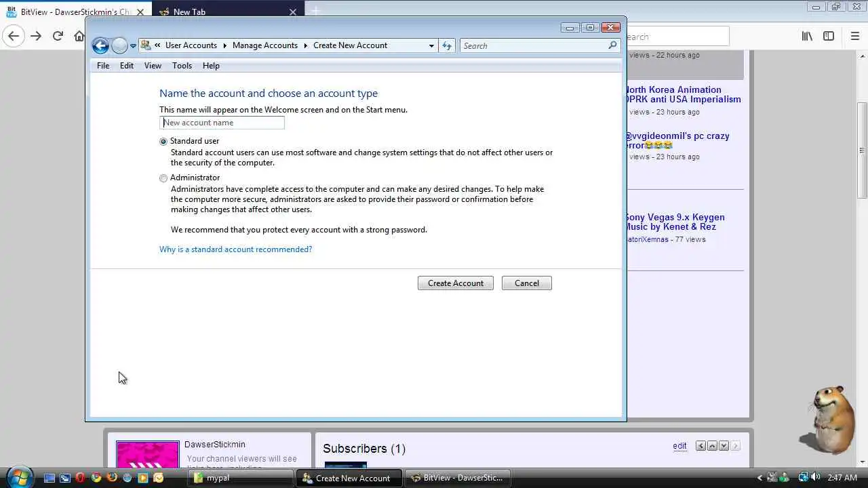The width and height of the screenshot is (868, 488).
Task: Expand arrow after User Accounts breadcrumb
Action: coord(225,45)
